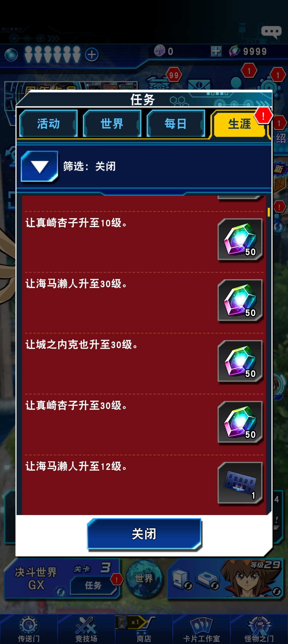Tap the gem reward for 真崎杏子 10级 mission

tap(240, 240)
